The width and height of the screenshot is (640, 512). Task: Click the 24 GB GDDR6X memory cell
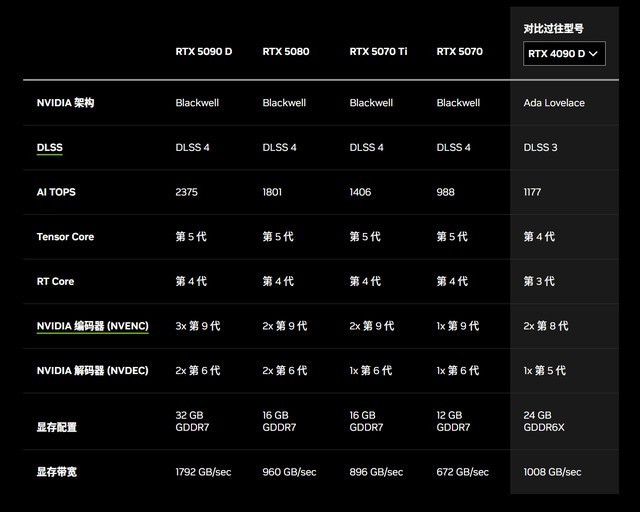pos(544,421)
